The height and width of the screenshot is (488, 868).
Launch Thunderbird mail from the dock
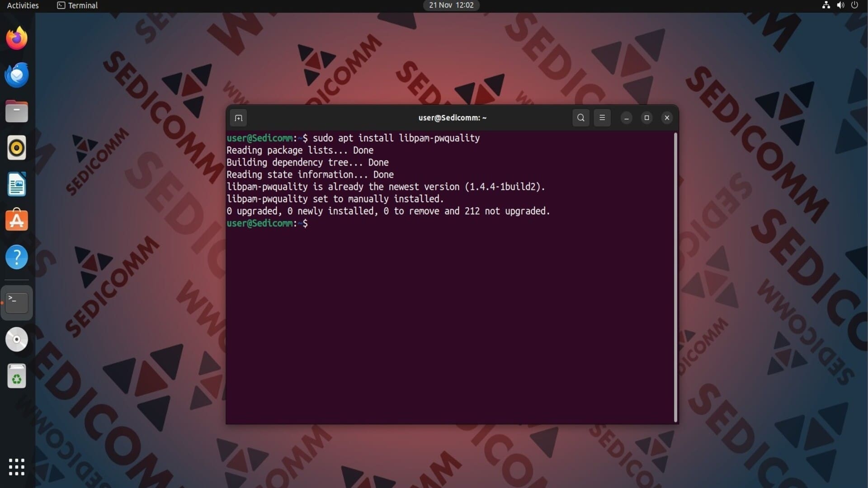pos(17,75)
